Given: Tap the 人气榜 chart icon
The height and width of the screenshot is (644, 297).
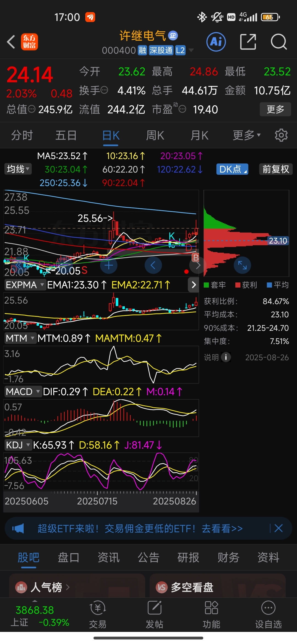Looking at the screenshot, I should coord(21,587).
